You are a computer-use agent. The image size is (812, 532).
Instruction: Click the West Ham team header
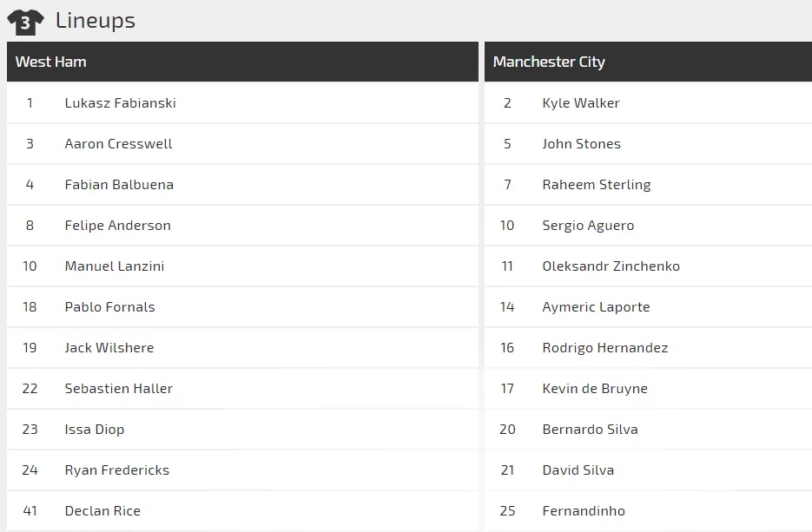50,62
